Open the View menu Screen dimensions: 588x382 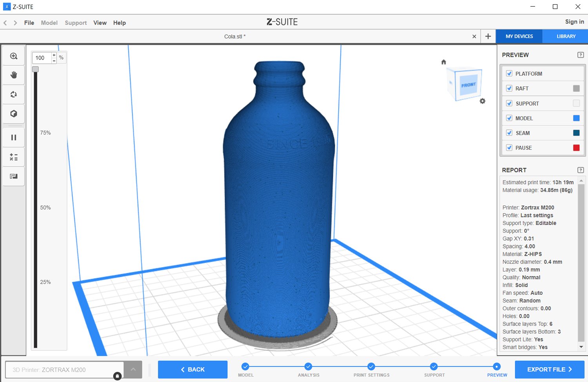pos(100,23)
